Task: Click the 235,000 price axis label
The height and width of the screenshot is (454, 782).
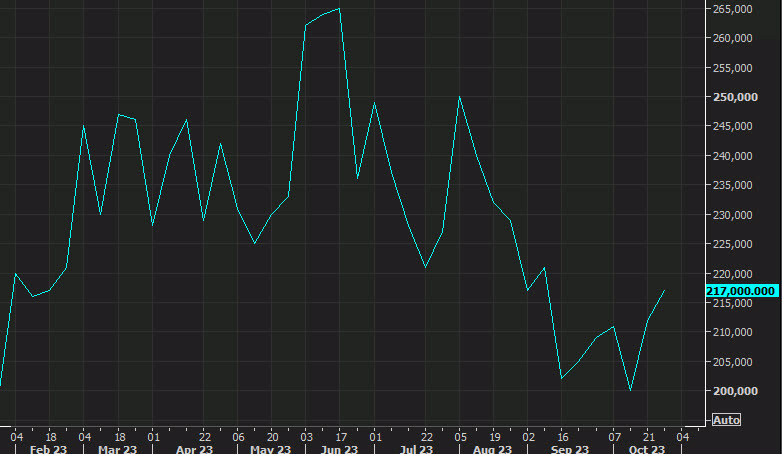Action: [x=732, y=186]
